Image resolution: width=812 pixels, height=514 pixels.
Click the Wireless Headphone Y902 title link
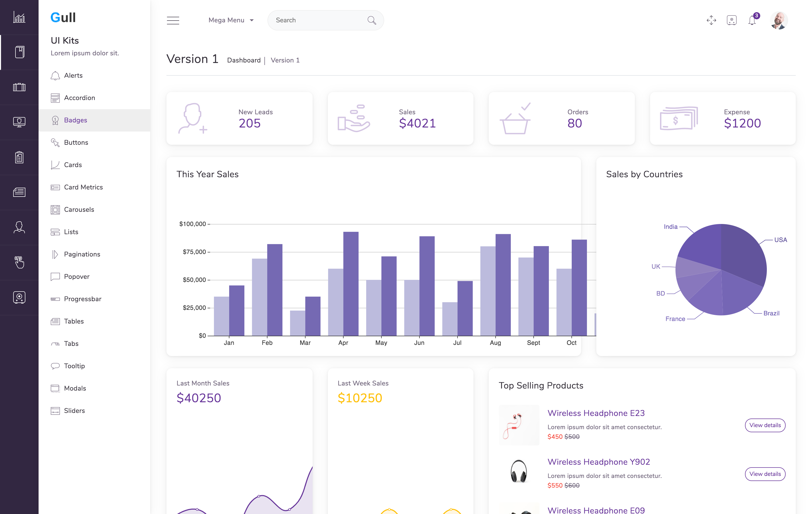599,461
